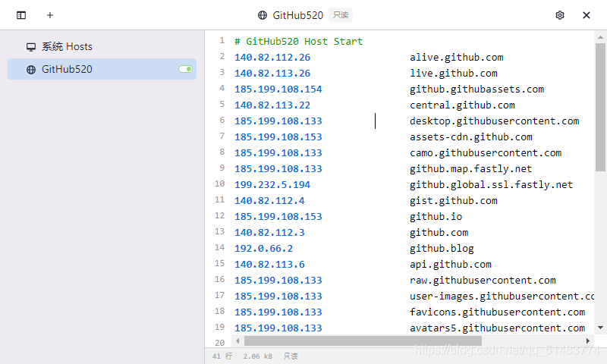
Task: Click the globe icon beside GitHub520 title
Action: pos(263,15)
